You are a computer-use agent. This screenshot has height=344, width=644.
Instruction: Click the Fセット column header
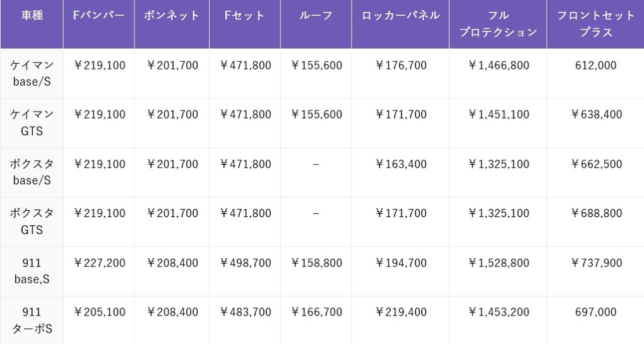click(245, 16)
